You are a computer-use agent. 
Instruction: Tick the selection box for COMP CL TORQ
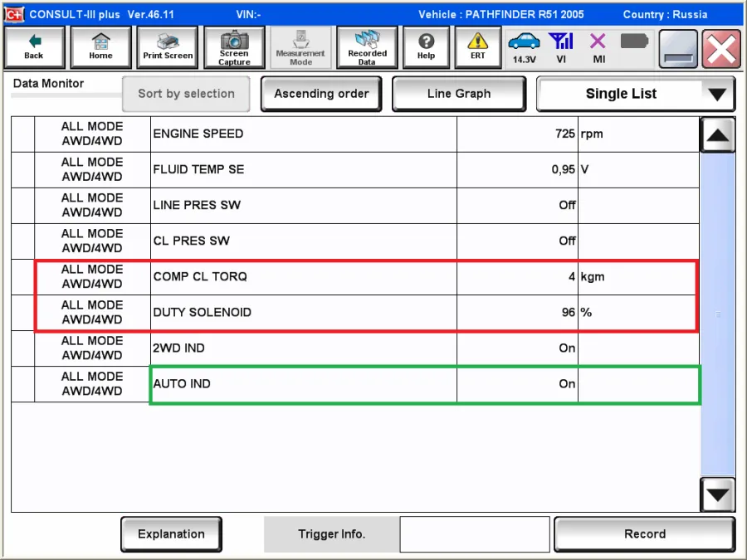click(x=23, y=277)
